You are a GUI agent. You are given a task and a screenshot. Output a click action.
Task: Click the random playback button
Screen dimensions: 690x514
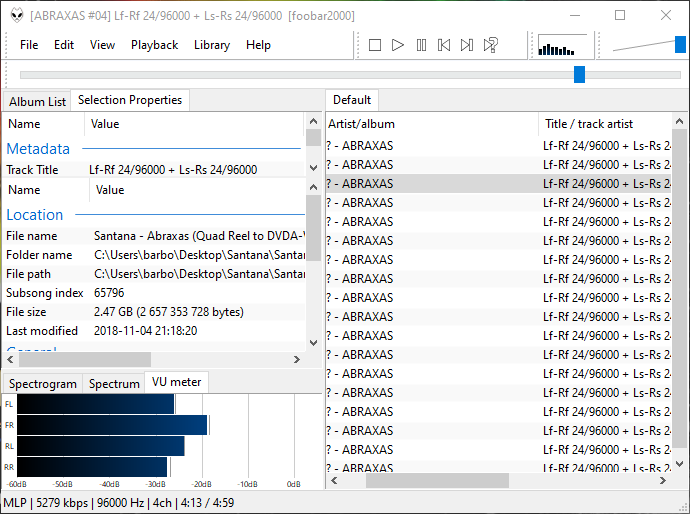coord(490,45)
